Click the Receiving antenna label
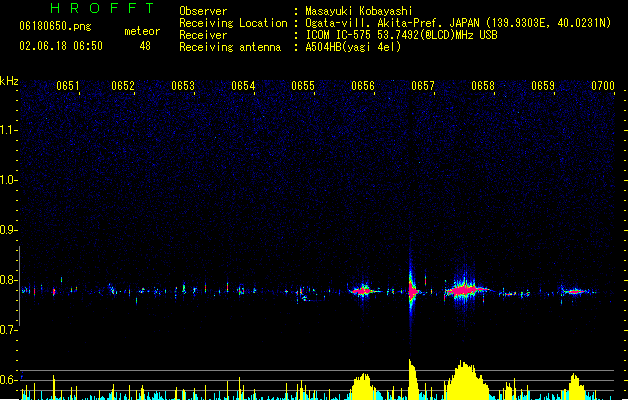 [x=230, y=47]
